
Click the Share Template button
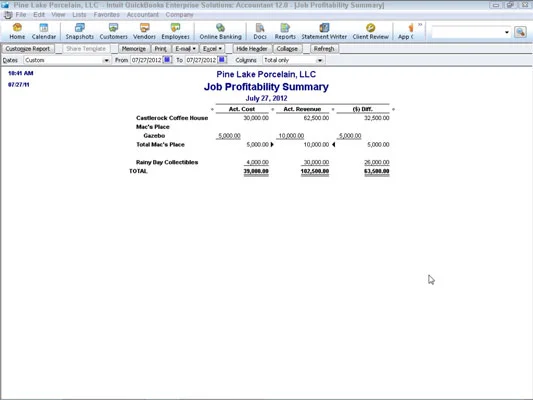86,49
